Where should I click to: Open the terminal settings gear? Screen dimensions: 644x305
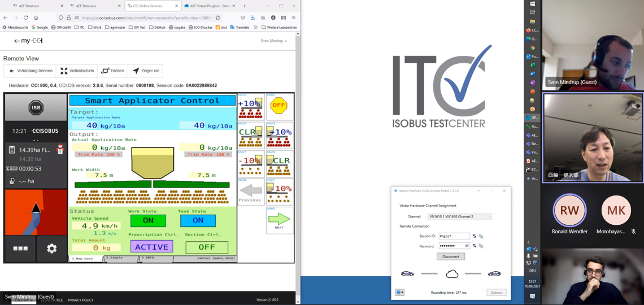[51, 249]
